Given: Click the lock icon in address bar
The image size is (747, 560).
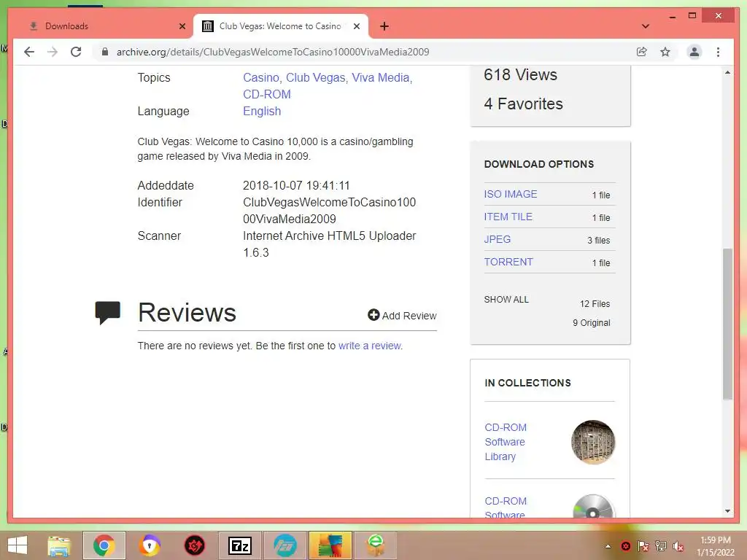Looking at the screenshot, I should pyautogui.click(x=105, y=52).
